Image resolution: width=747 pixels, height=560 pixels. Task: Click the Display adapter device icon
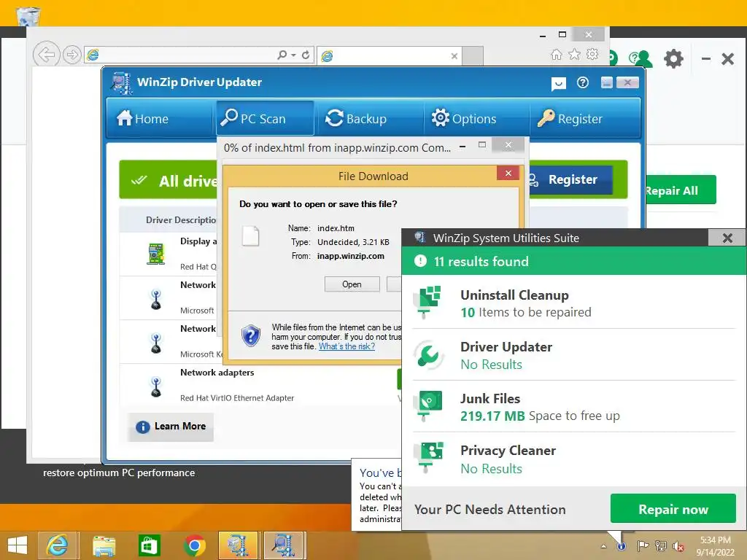[156, 254]
